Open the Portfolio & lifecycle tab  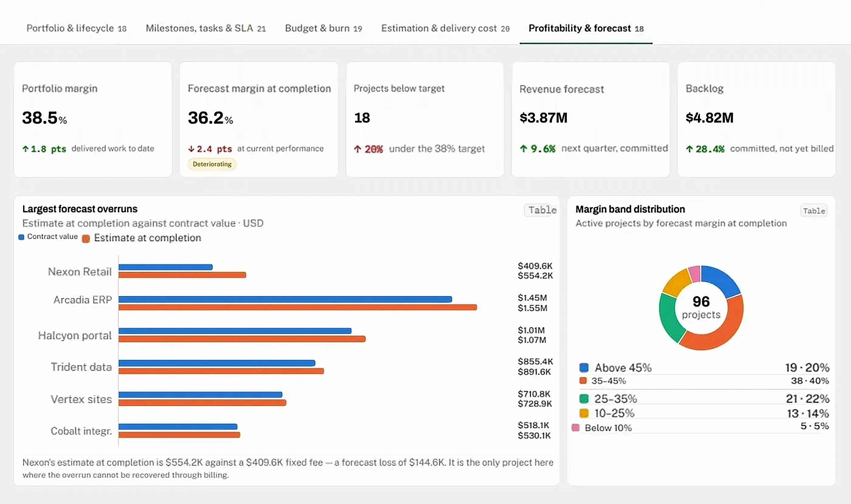click(76, 28)
